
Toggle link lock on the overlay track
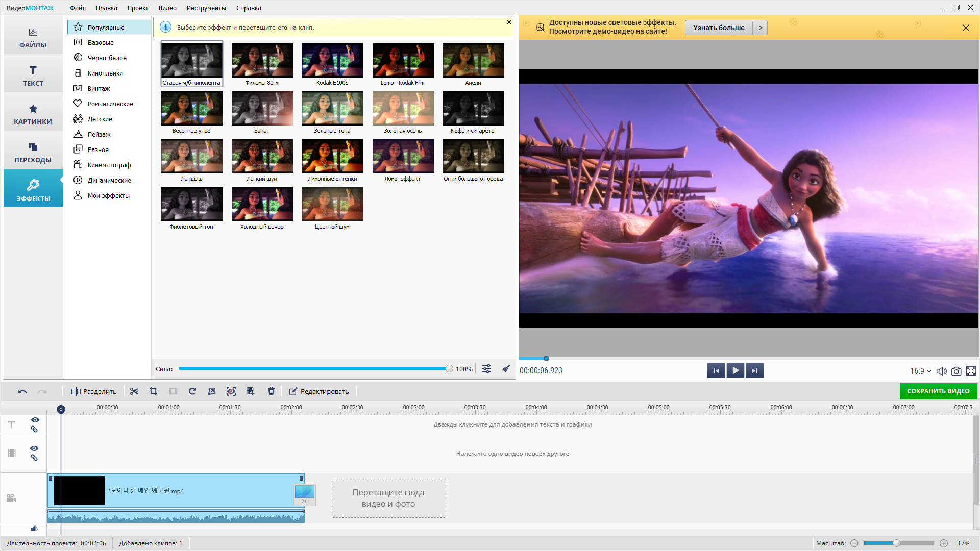[34, 458]
